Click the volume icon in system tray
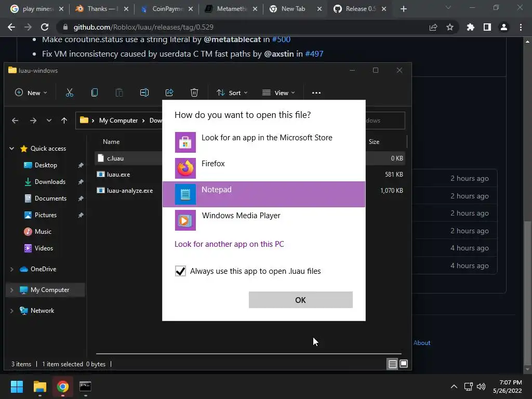Viewport: 532px width, 399px height. 481,387
